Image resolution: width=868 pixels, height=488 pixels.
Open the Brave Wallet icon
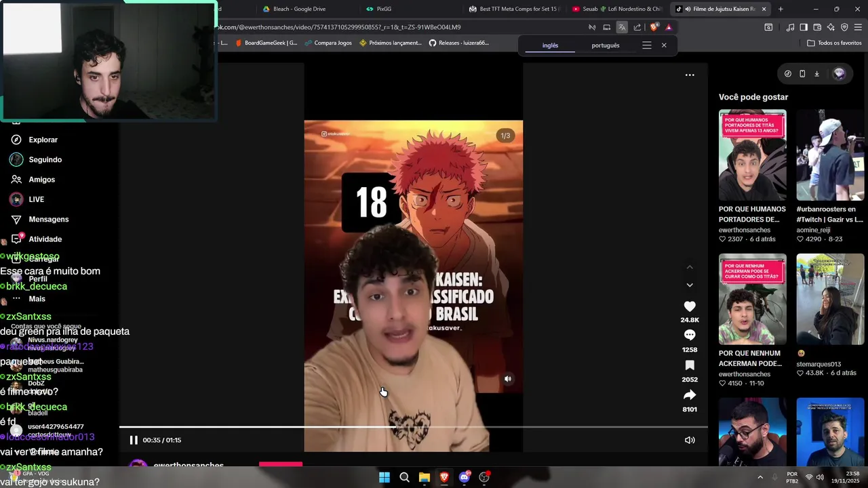click(817, 27)
